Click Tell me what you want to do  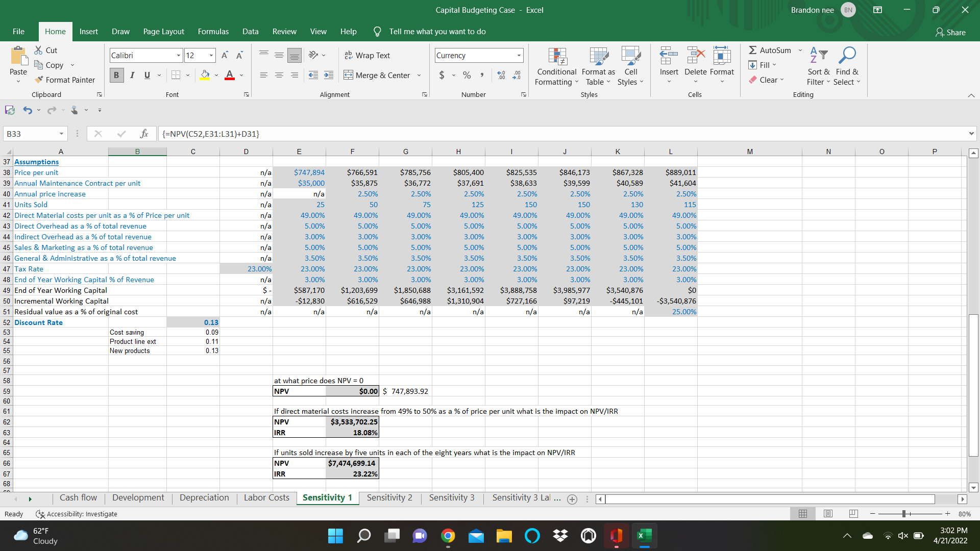click(436, 31)
